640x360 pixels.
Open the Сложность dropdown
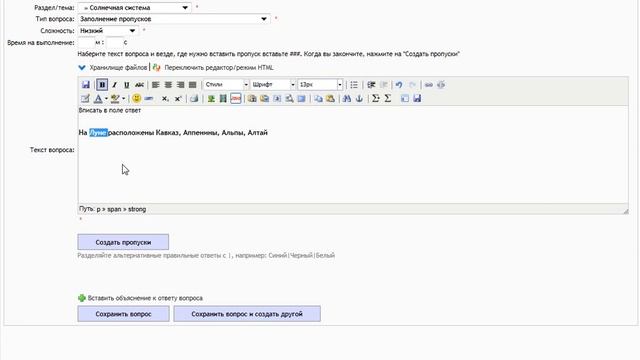tap(108, 31)
